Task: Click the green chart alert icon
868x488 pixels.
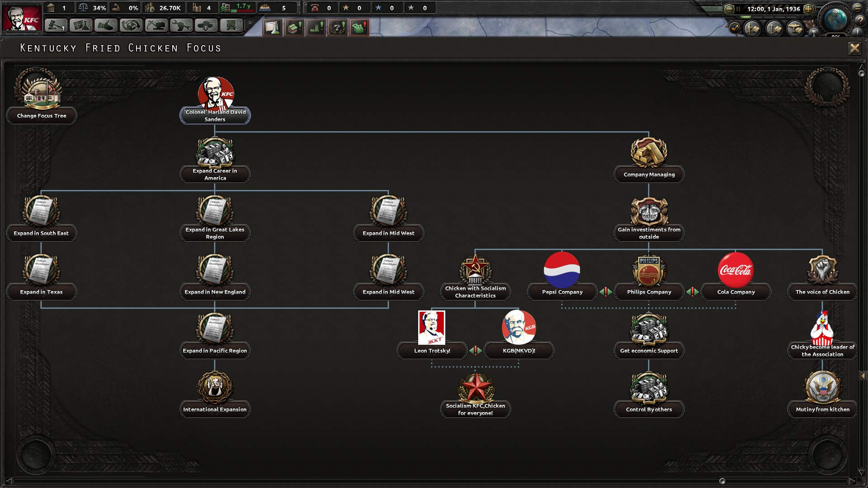Action: click(316, 28)
